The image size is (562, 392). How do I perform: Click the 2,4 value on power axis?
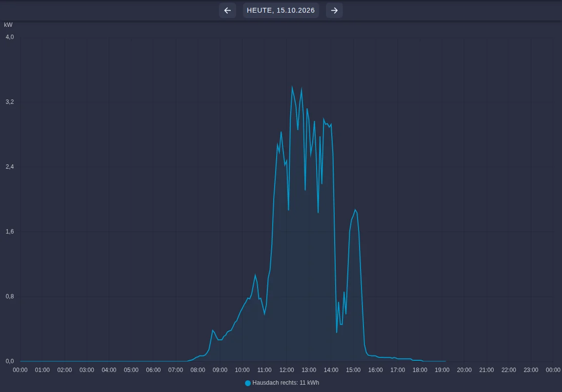10,167
